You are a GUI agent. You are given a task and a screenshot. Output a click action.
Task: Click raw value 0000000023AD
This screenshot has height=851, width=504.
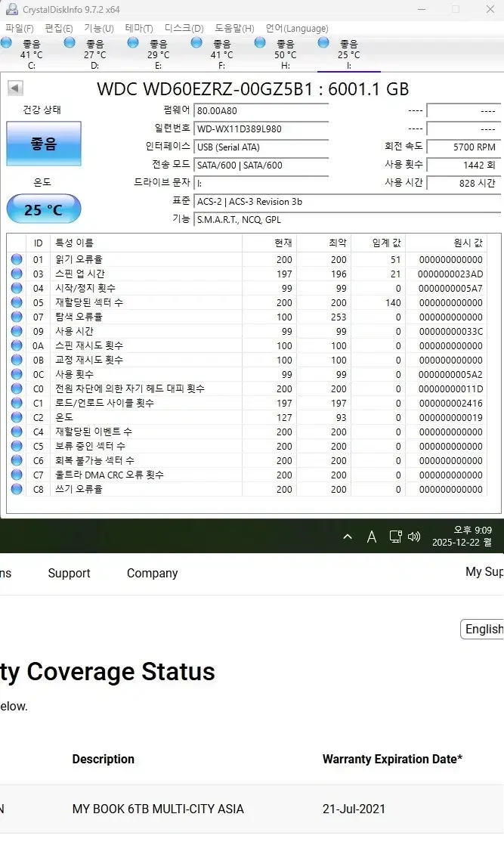tap(450, 274)
